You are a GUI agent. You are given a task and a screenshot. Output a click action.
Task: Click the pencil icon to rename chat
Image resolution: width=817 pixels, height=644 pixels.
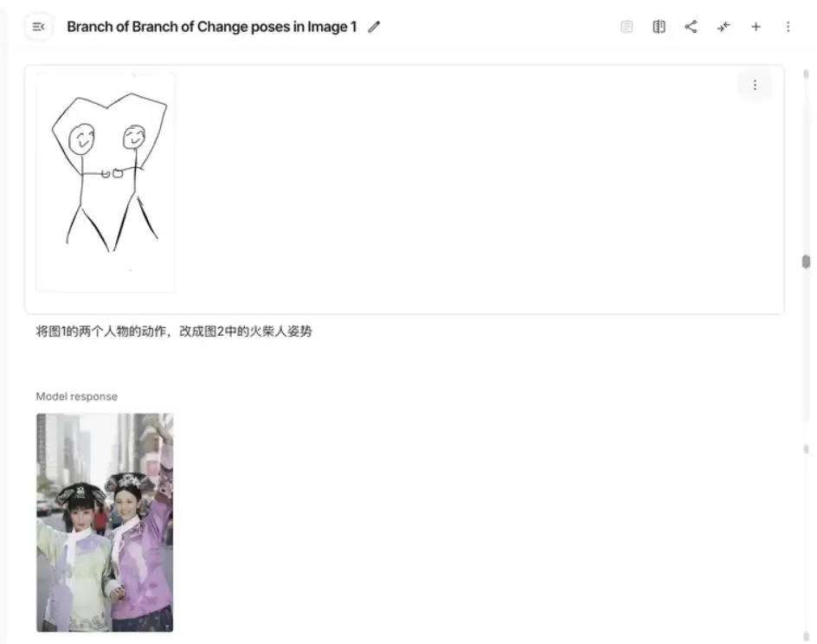[x=374, y=27]
